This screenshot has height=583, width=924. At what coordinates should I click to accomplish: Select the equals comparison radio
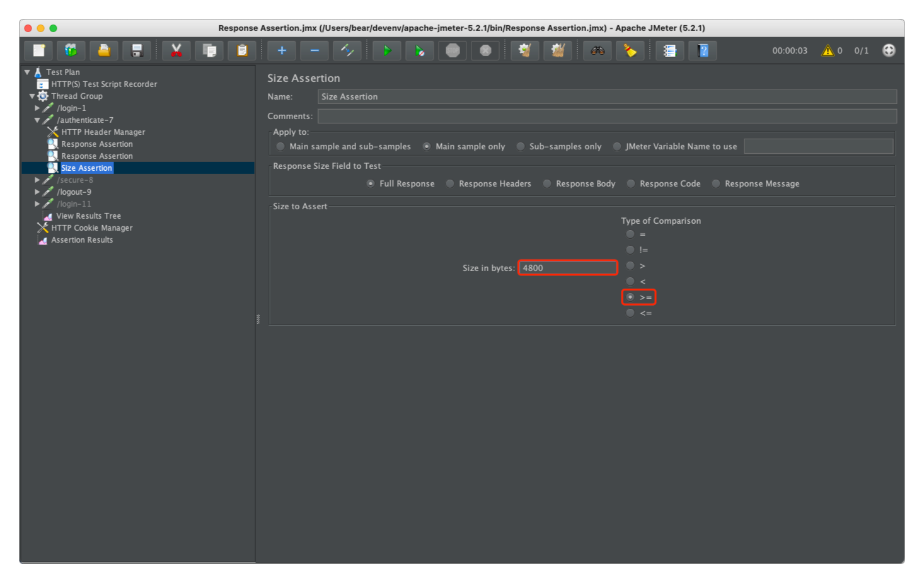pyautogui.click(x=630, y=234)
